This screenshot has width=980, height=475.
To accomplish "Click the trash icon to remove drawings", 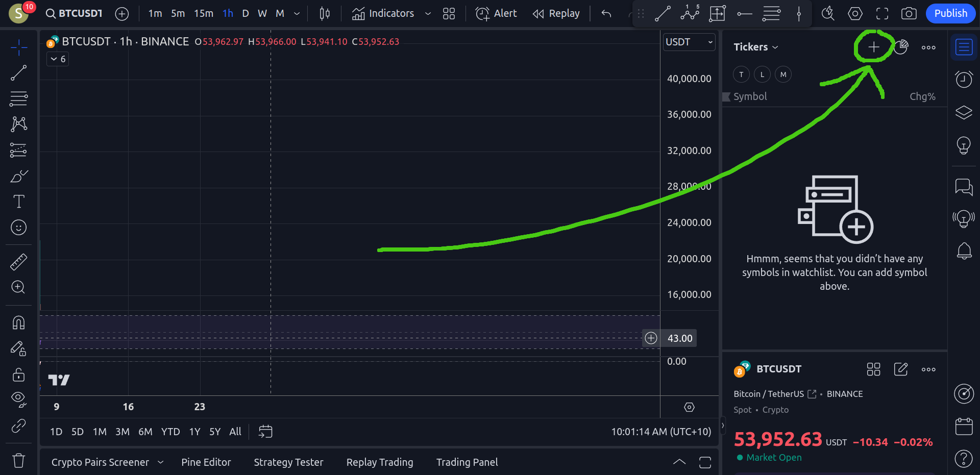I will 19,460.
